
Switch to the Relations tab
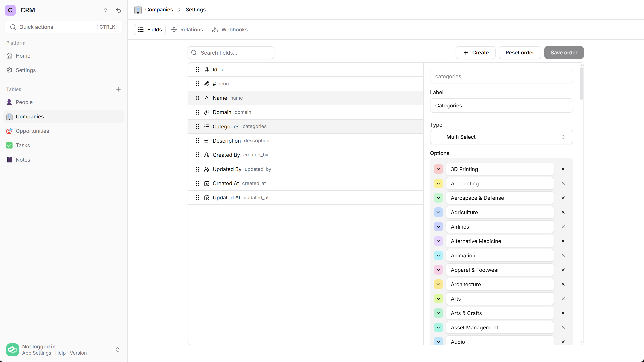[187, 30]
